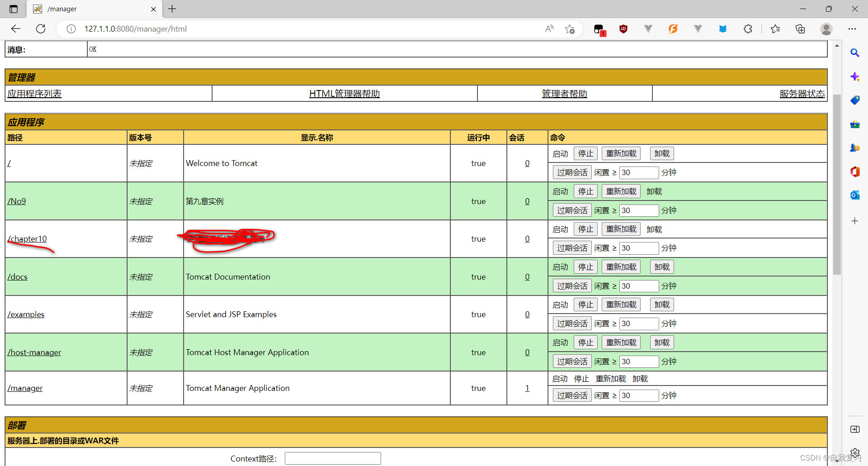Add this page to favorites
This screenshot has height=466, width=868.
coord(570,29)
